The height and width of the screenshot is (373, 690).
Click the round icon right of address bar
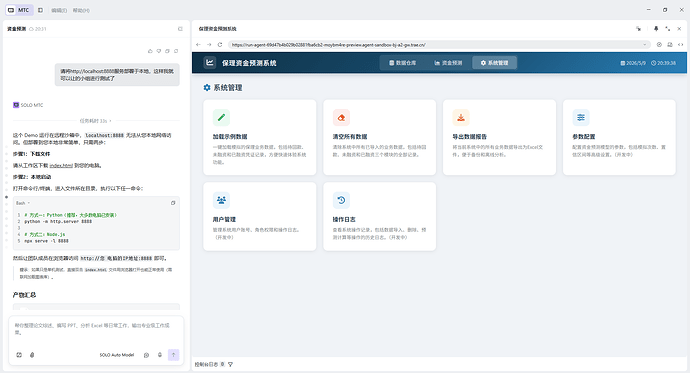point(659,44)
